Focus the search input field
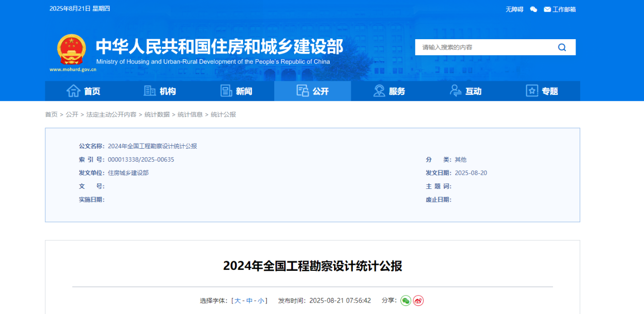 click(x=483, y=47)
